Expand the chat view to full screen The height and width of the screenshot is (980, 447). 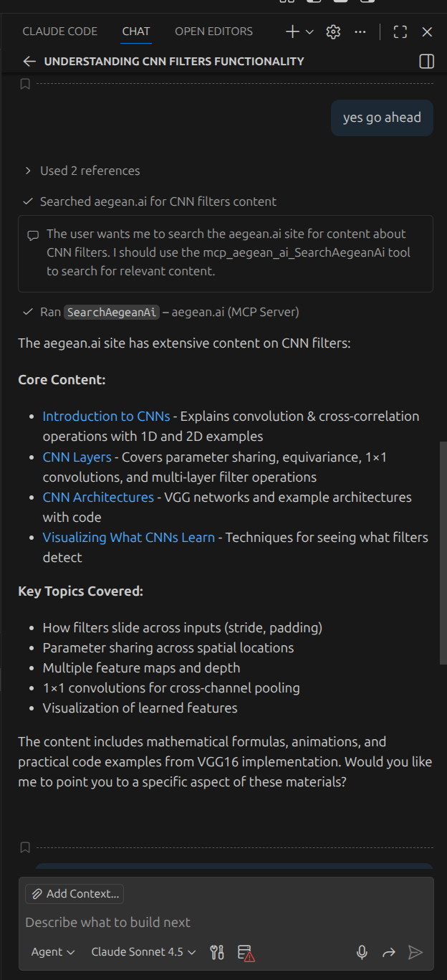(x=400, y=32)
